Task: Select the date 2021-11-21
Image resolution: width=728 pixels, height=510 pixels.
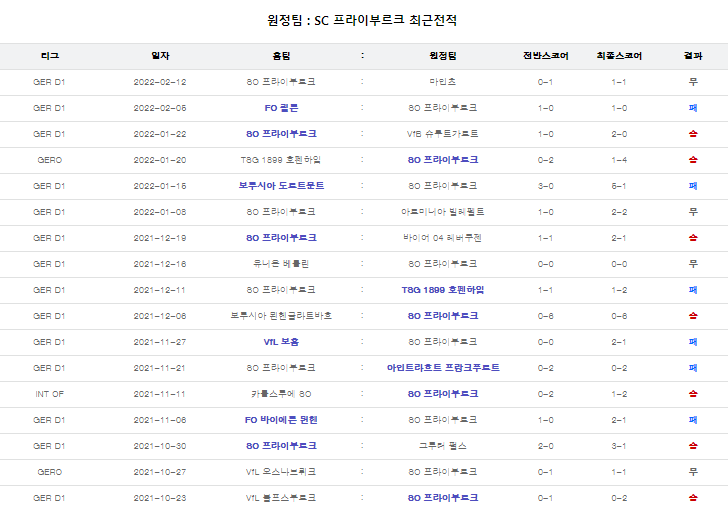Action: (160, 368)
